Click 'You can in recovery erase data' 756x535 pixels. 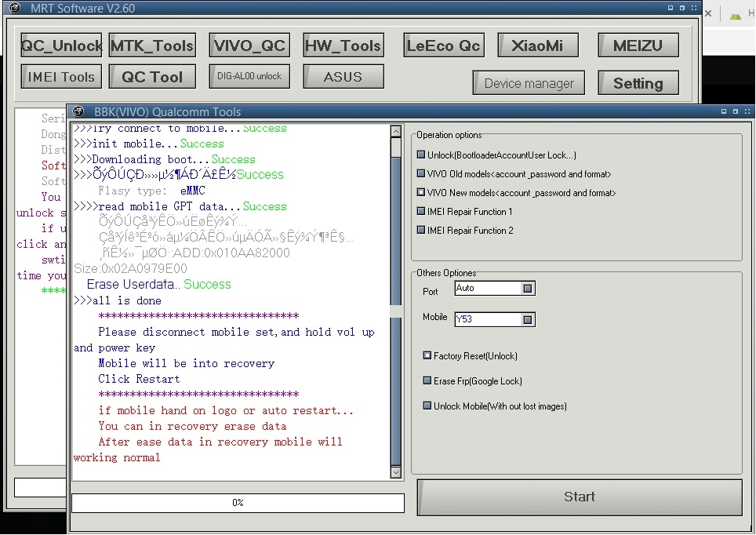pyautogui.click(x=192, y=426)
